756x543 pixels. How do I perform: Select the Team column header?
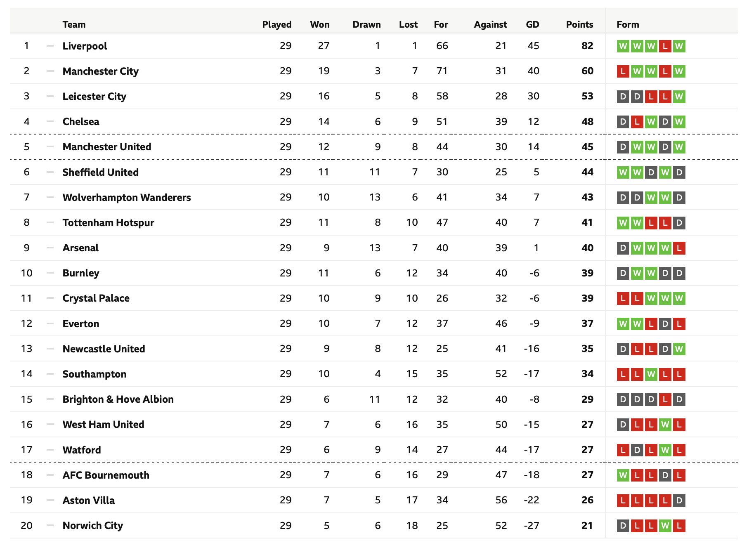74,24
